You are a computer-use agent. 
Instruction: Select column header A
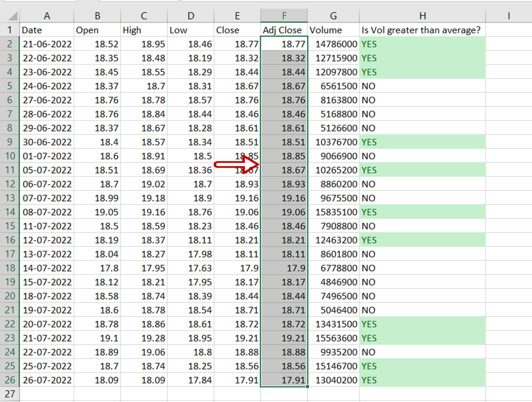point(47,15)
